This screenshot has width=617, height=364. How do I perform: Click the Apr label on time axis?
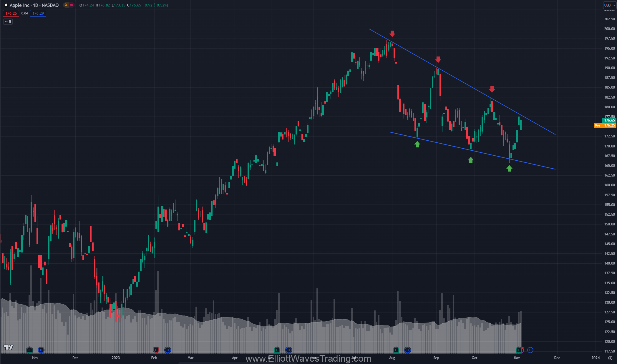coord(235,358)
